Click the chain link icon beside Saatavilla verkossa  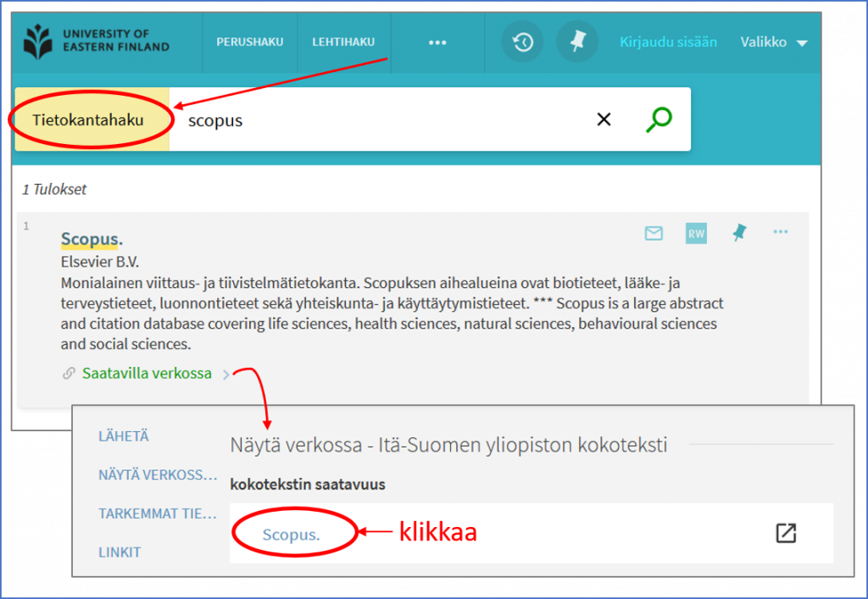69,374
